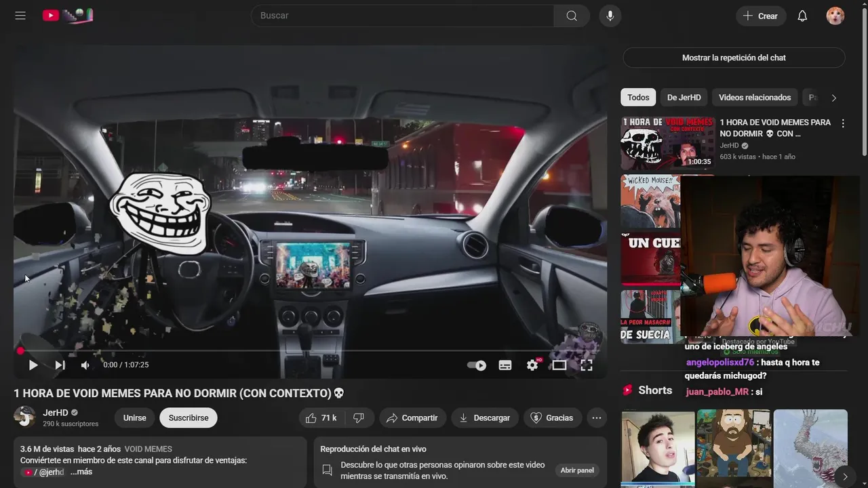868x488 pixels.
Task: Mute the player volume
Action: point(85,365)
